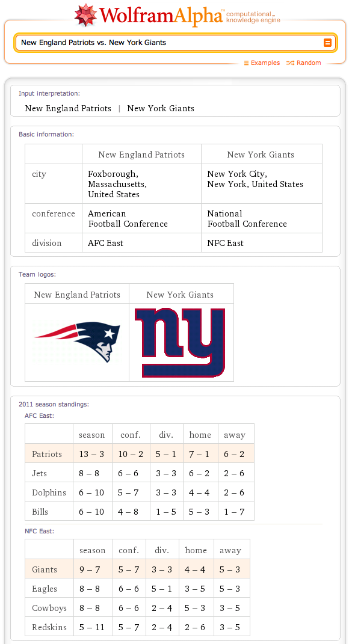Click the '2011 season standings:' label
The height and width of the screenshot is (644, 349).
click(x=54, y=405)
